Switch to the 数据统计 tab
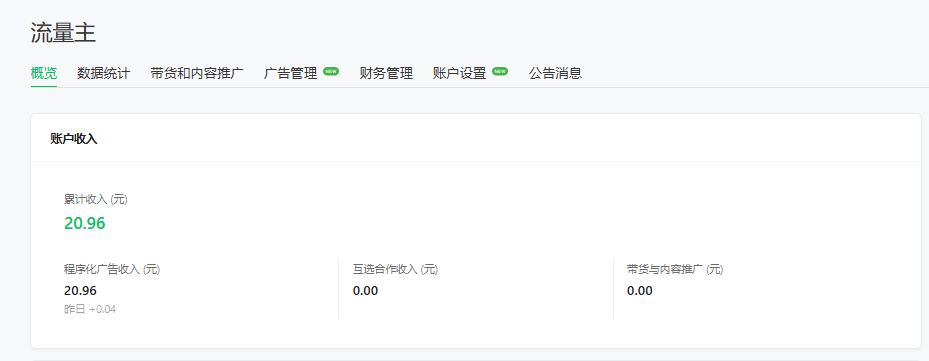This screenshot has width=929, height=361. (104, 74)
